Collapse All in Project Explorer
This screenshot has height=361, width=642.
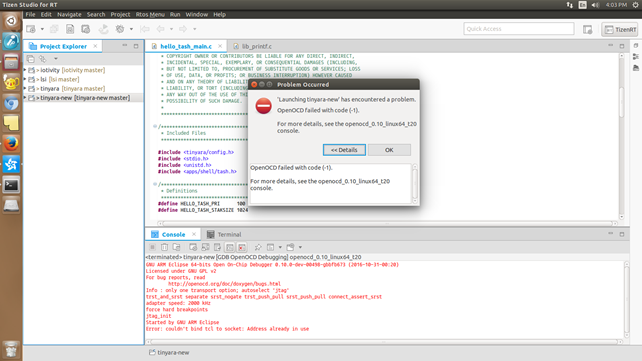coord(31,59)
